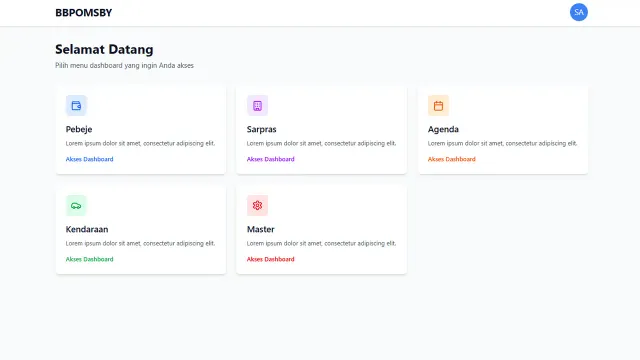Open the SA user avatar menu

(x=579, y=12)
